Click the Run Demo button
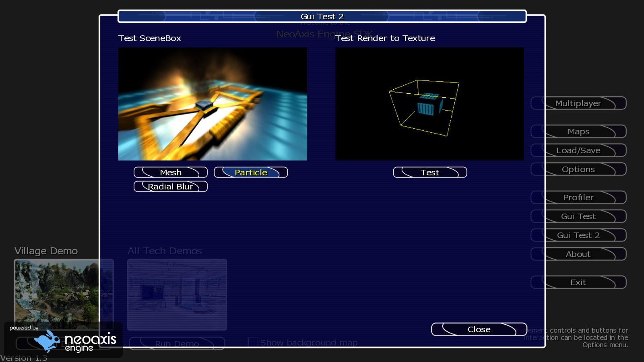 (x=177, y=344)
